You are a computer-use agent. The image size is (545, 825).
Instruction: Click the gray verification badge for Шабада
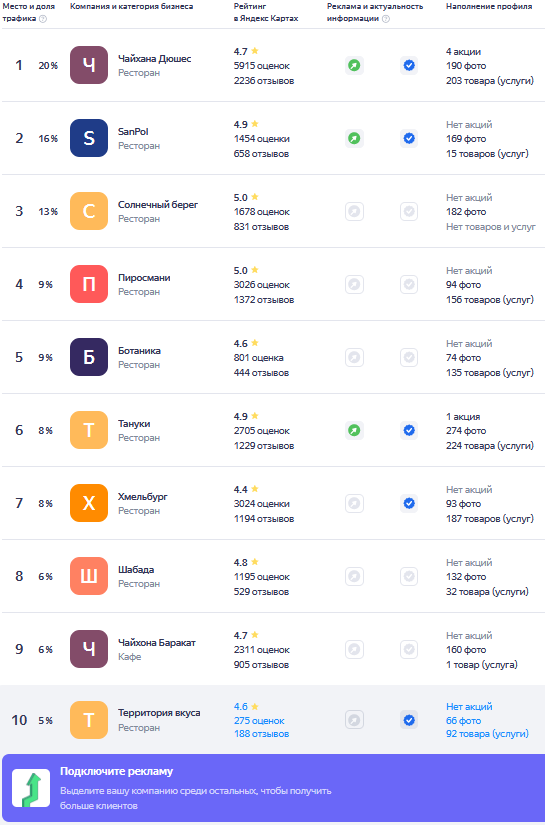(409, 577)
